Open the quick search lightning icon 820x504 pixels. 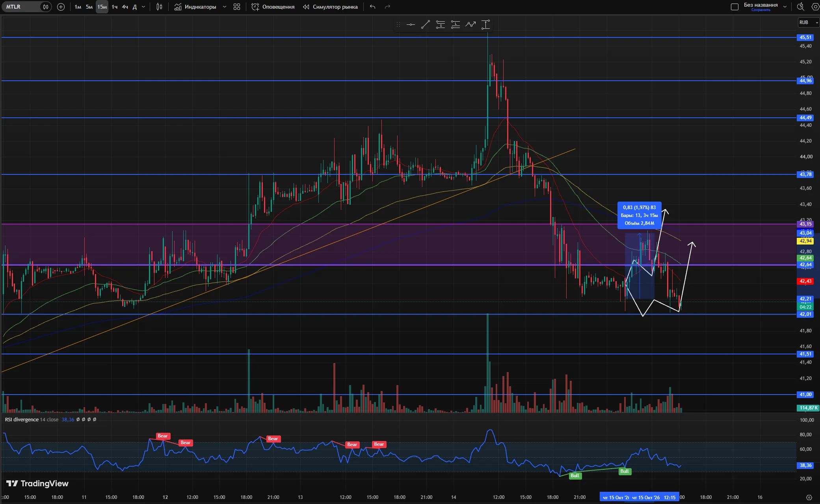pos(800,7)
